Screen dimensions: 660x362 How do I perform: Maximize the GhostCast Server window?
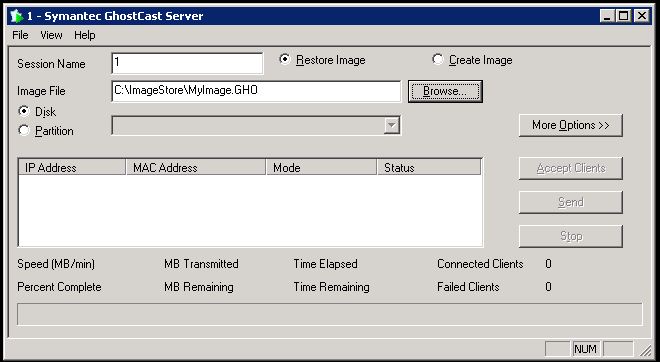point(623,16)
